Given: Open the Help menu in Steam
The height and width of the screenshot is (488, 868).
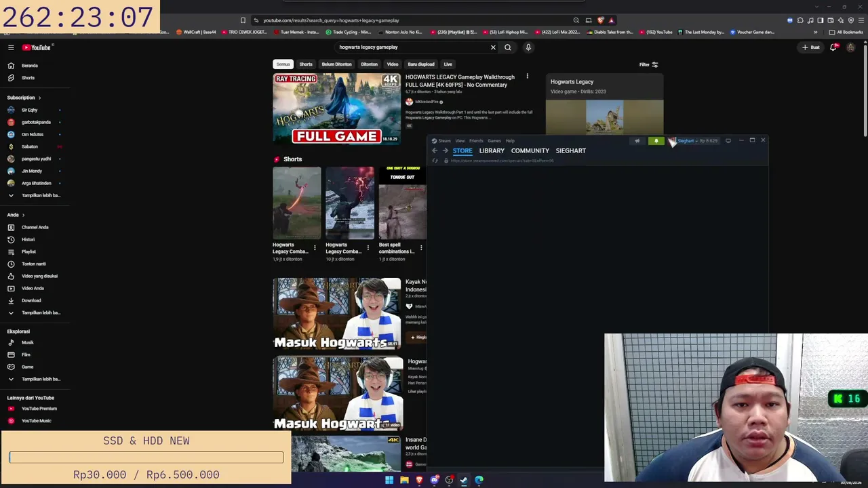Looking at the screenshot, I should point(510,141).
